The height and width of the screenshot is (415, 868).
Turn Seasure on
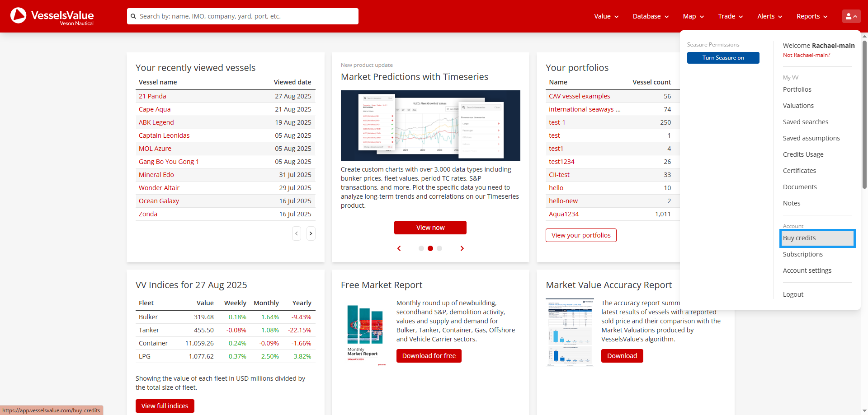(723, 58)
